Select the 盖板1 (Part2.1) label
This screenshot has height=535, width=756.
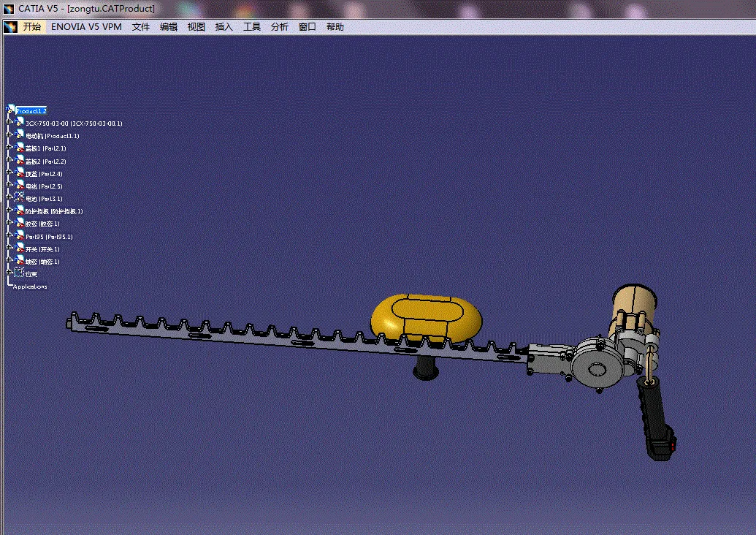46,148
